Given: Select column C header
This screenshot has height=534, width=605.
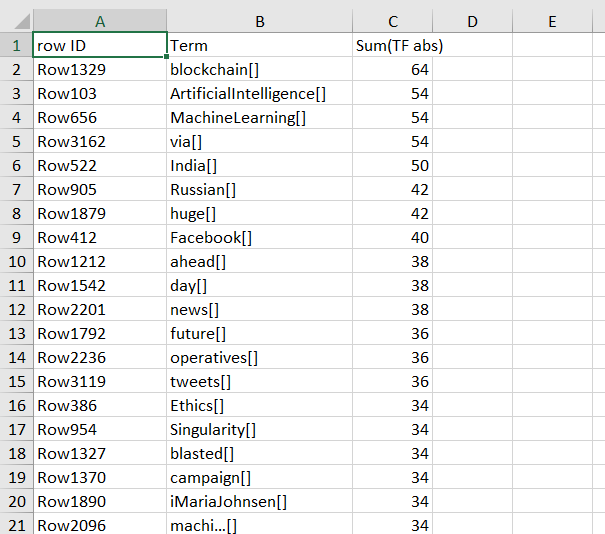Looking at the screenshot, I should point(392,21).
